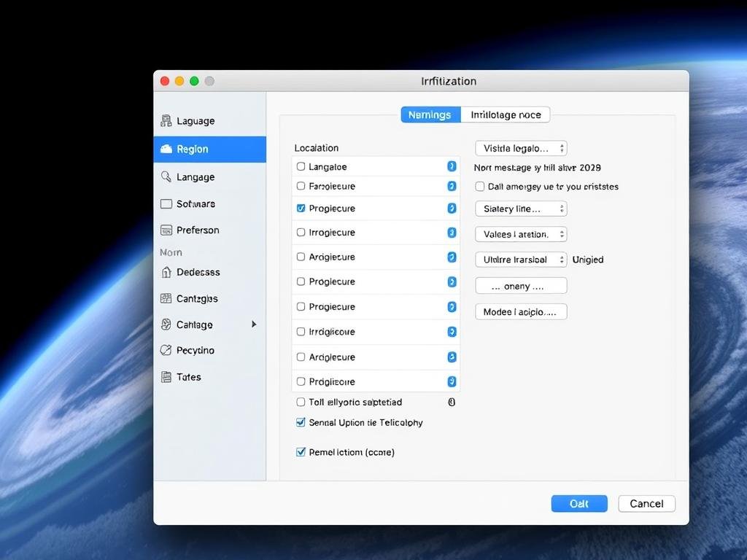Switch to the Irrlitlotage noce tab
747x560 pixels.
[506, 114]
